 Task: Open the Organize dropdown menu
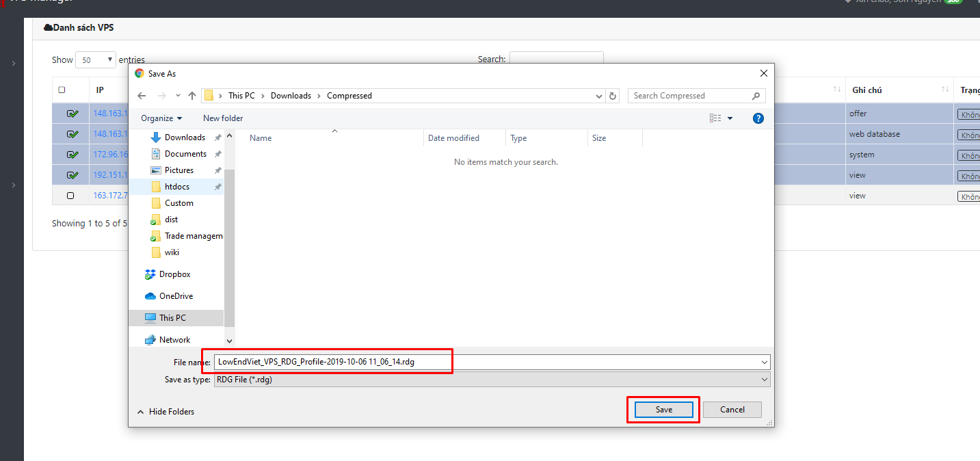161,118
